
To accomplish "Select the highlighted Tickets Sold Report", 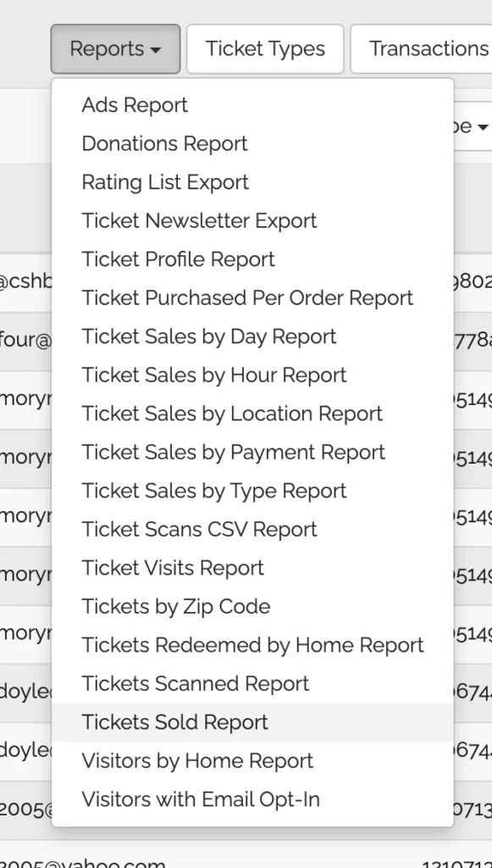I will [x=252, y=722].
